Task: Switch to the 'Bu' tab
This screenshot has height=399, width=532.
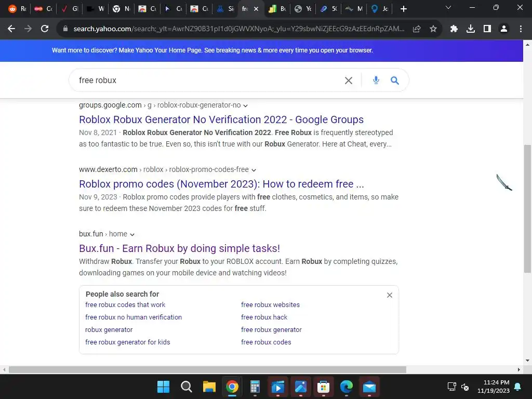Action: click(277, 9)
